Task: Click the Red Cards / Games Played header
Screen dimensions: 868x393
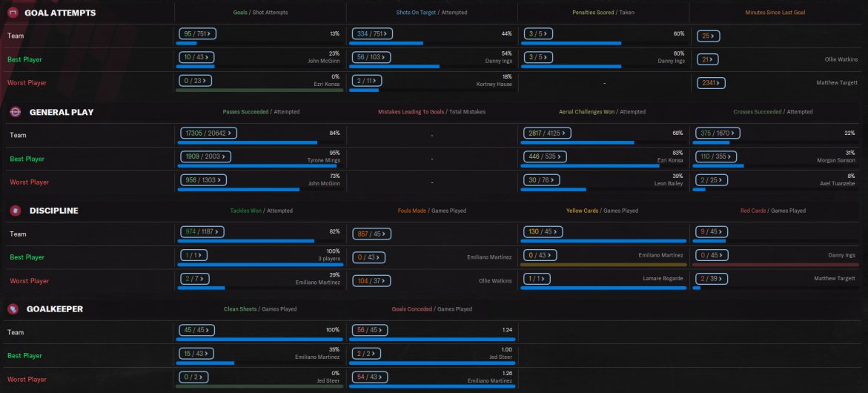Action: 773,211
